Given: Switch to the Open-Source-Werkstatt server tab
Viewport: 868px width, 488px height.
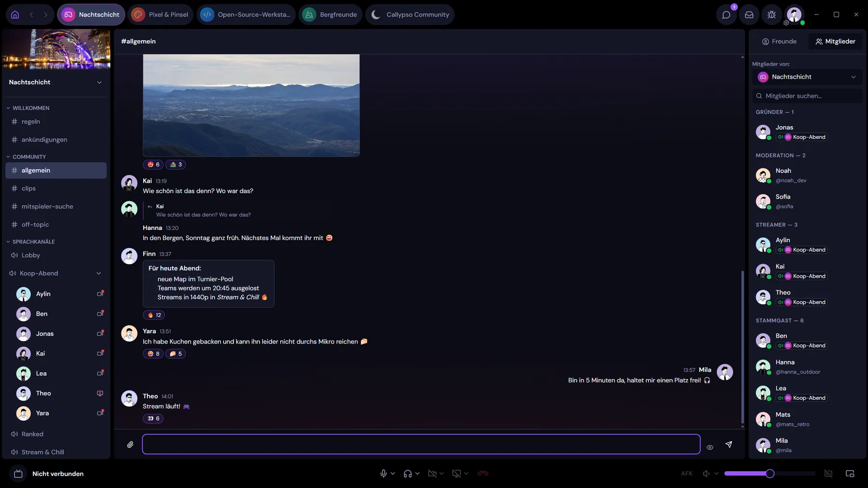Looking at the screenshot, I should [246, 14].
